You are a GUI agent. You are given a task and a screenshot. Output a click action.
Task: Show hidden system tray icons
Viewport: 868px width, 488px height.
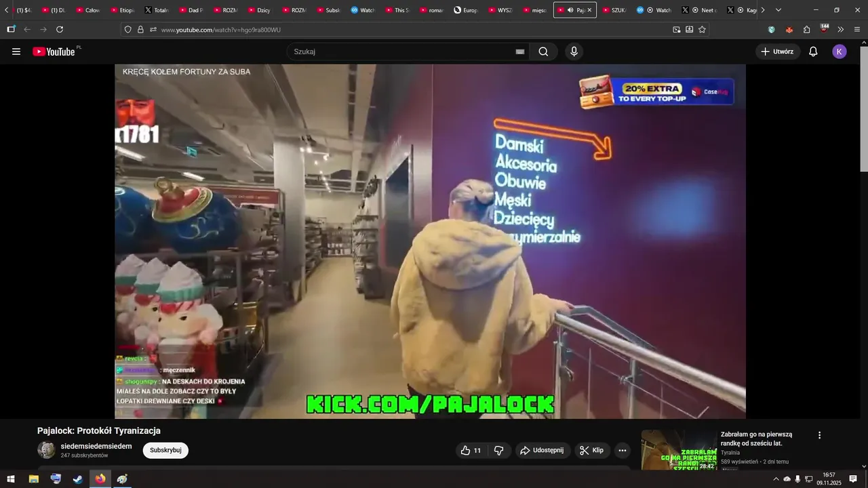tap(776, 479)
